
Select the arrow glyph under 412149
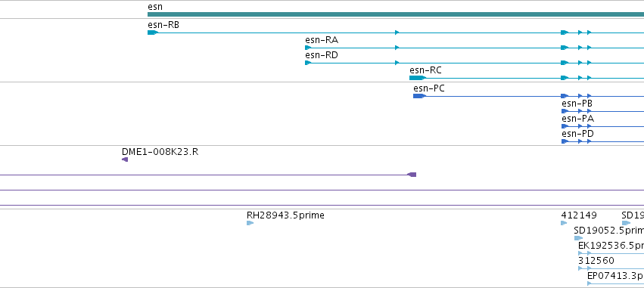coord(564,223)
